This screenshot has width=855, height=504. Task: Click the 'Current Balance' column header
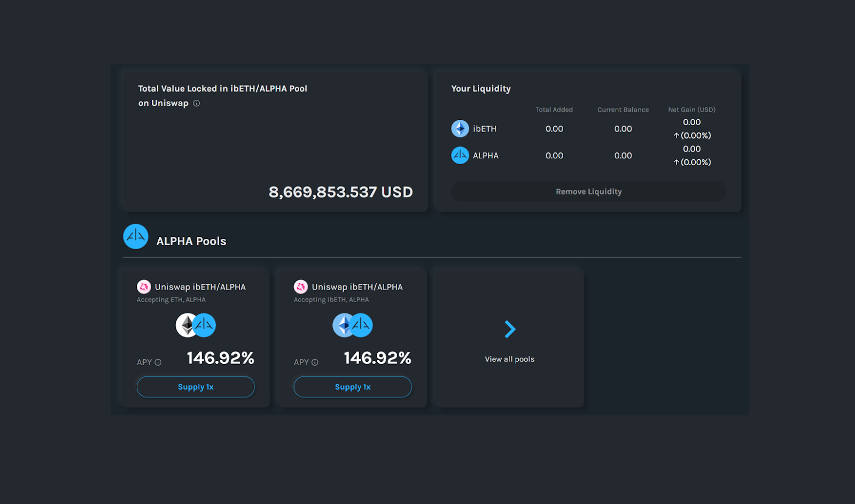point(623,110)
